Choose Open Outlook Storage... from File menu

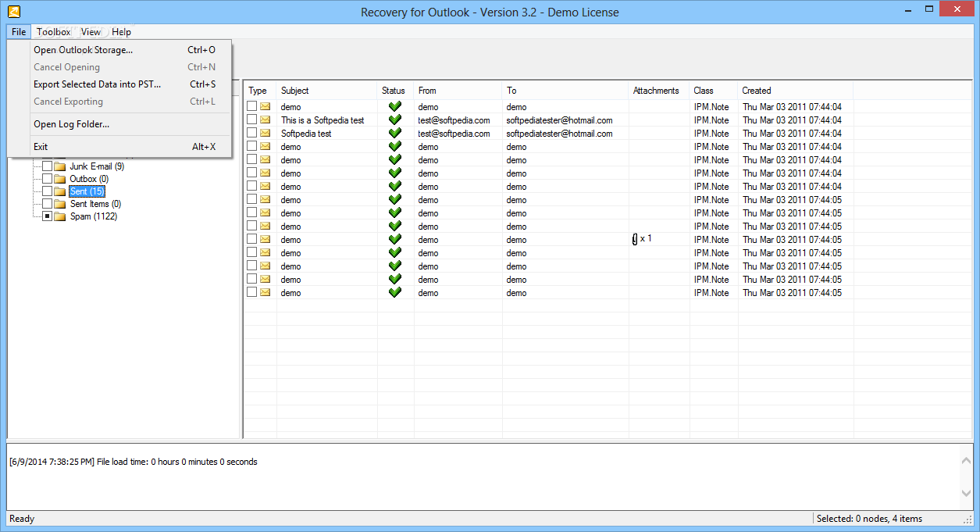pyautogui.click(x=120, y=50)
